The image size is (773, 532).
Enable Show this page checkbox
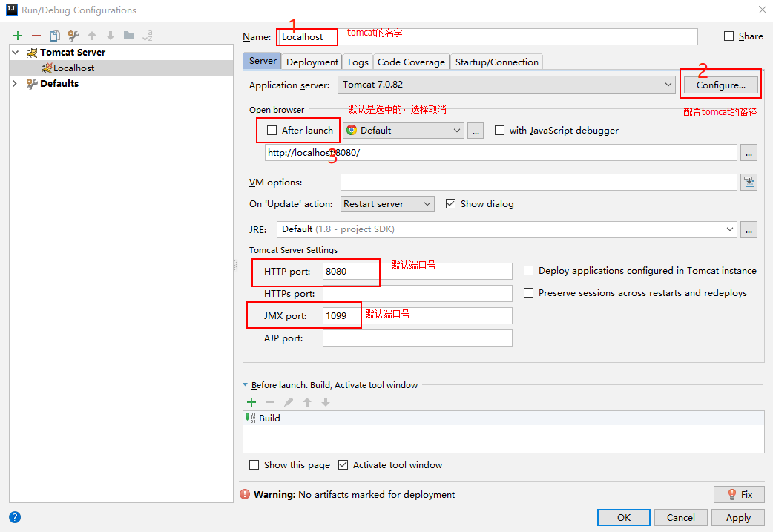click(x=254, y=465)
